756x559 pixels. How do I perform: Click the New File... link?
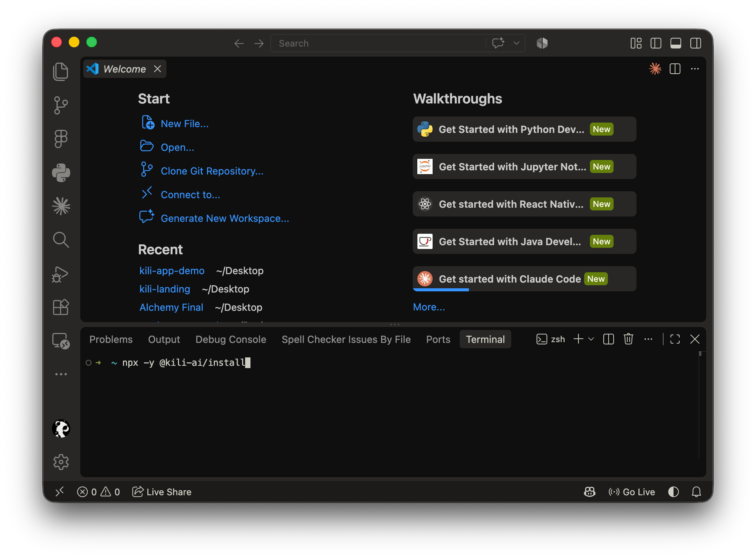(x=184, y=124)
